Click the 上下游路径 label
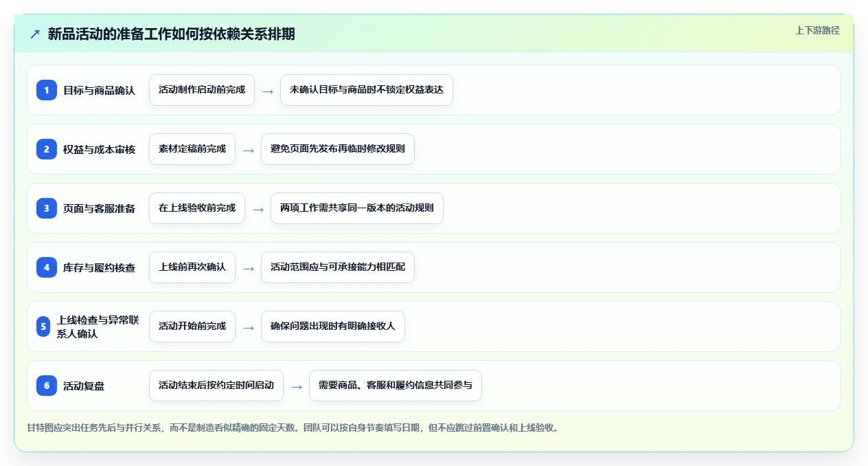Viewport: 868px width, 466px height. coord(817,30)
